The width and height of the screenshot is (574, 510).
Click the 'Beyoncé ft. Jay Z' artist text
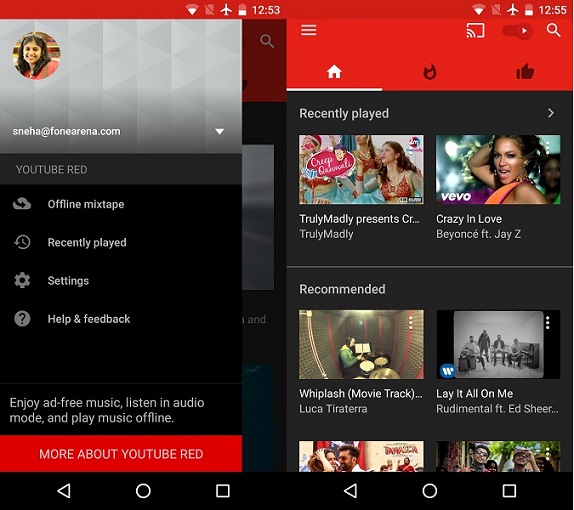click(478, 234)
